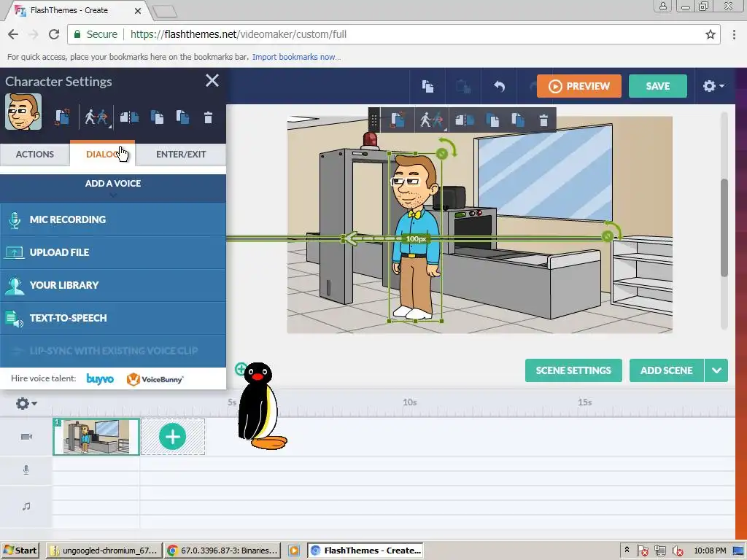Open the Start menu
The height and width of the screenshot is (560, 747).
pyautogui.click(x=21, y=551)
